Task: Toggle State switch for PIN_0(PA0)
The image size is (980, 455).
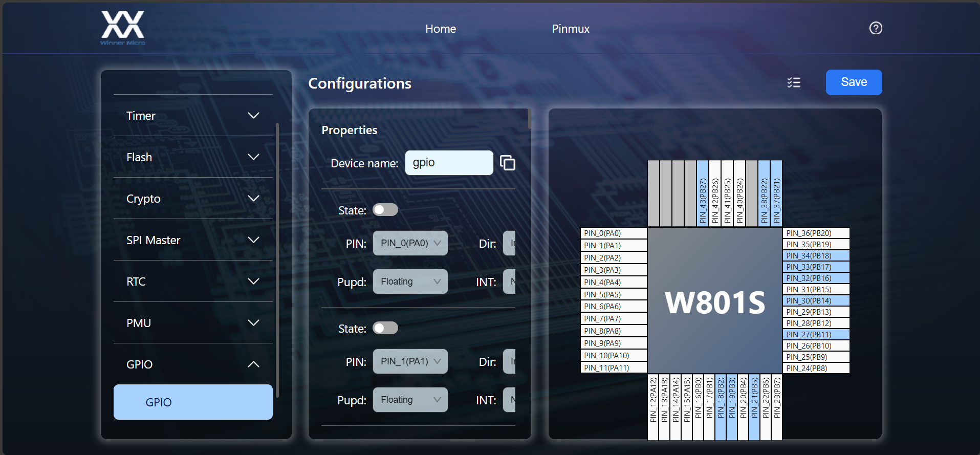Action: click(x=385, y=210)
